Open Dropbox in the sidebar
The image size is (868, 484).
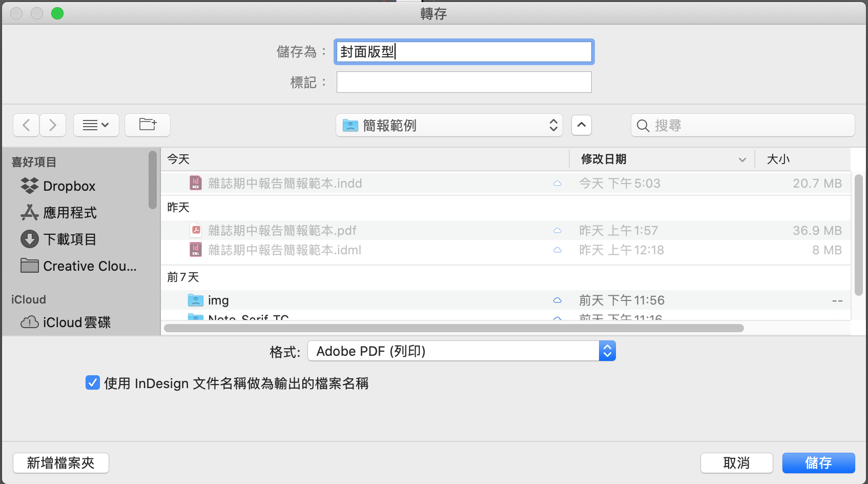pos(69,186)
